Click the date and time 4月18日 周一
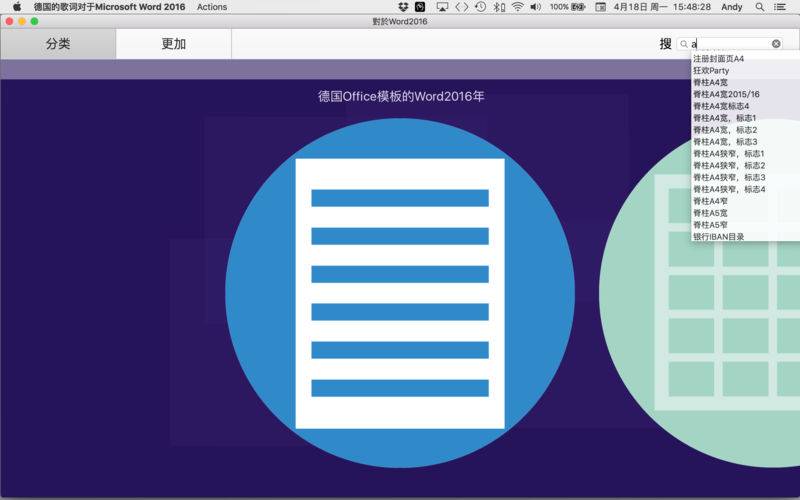 coord(662,7)
